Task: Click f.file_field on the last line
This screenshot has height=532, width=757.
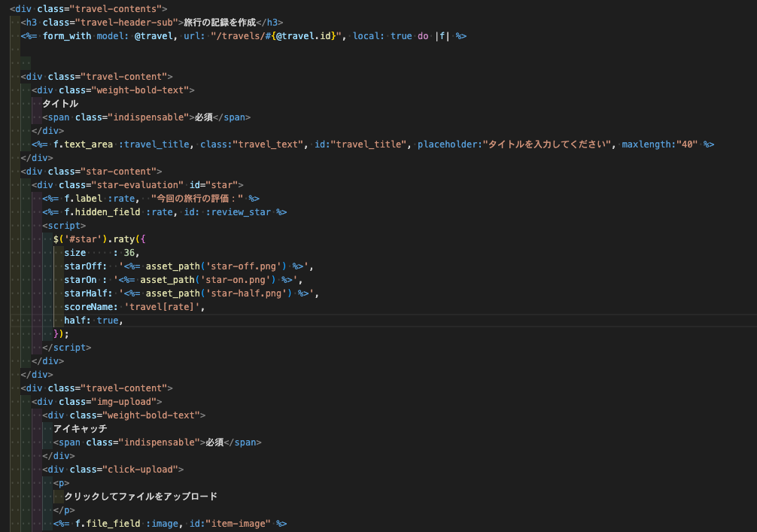Action: [x=108, y=522]
